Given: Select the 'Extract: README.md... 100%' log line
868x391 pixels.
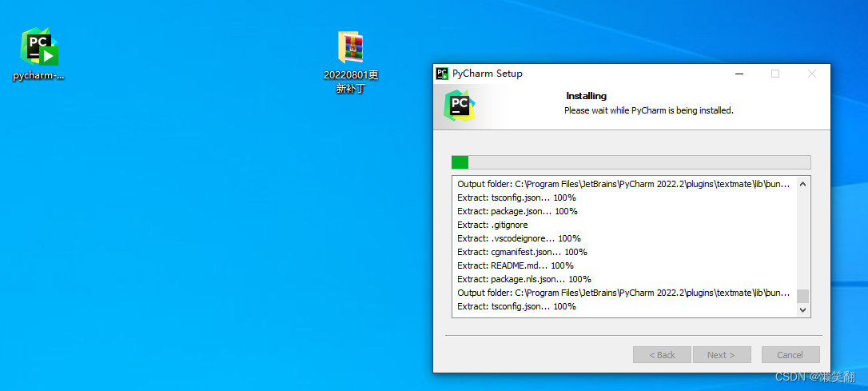Looking at the screenshot, I should click(516, 265).
